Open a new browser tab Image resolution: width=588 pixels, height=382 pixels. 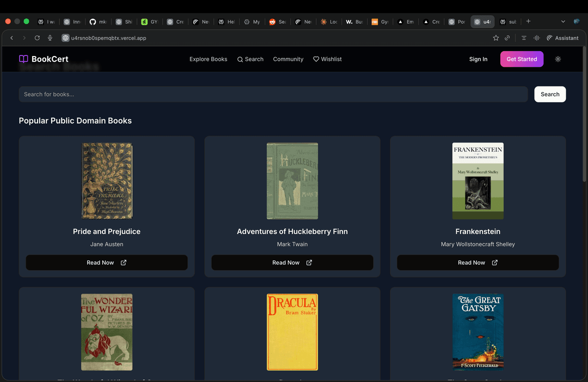528,21
